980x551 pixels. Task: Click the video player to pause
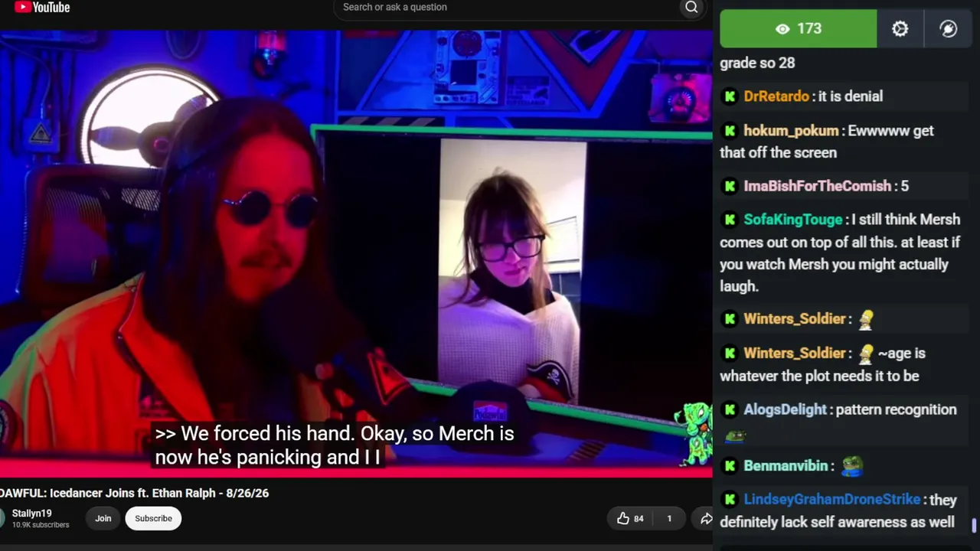[356, 253]
